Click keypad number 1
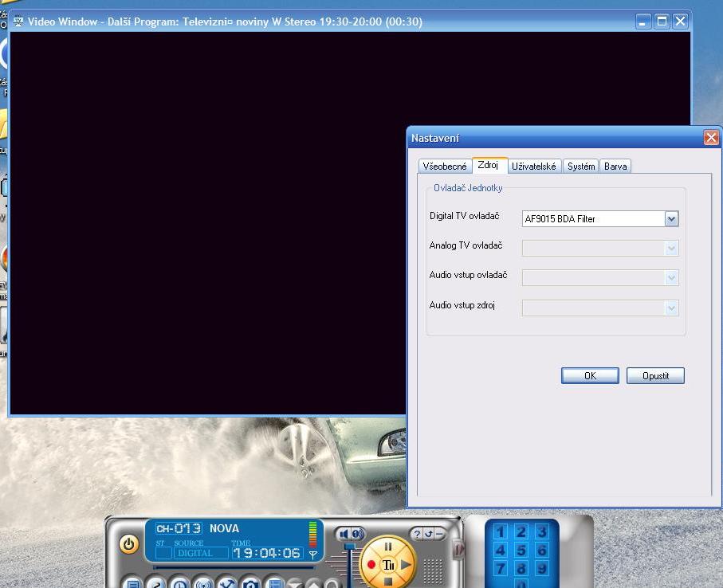The height and width of the screenshot is (588, 723). coord(500,531)
